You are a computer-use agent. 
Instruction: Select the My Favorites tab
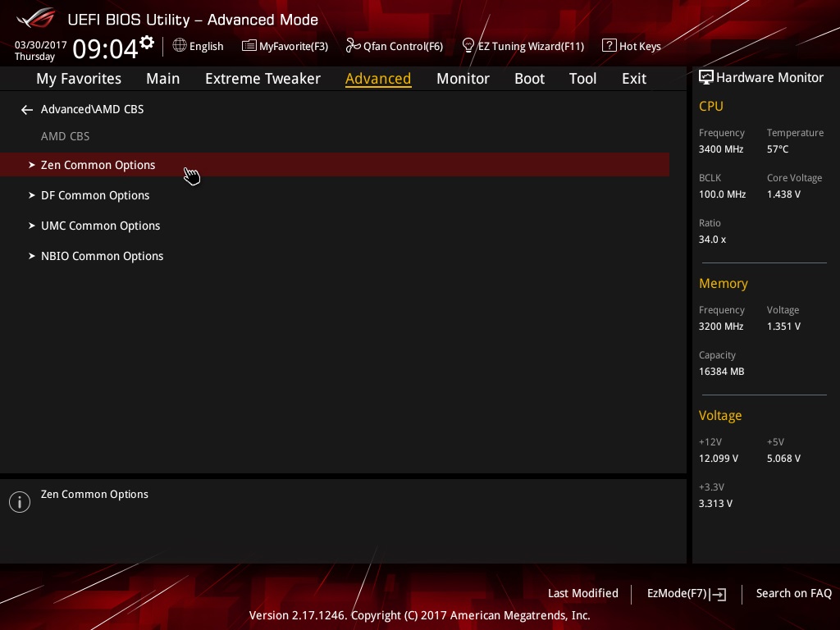(79, 79)
